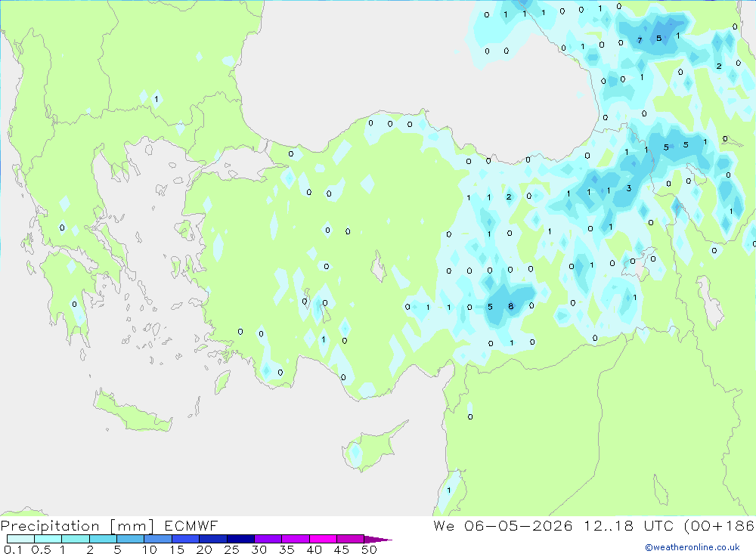Click the '45' legend scale label
Viewport: 756px width, 554px height.
pyautogui.click(x=342, y=549)
